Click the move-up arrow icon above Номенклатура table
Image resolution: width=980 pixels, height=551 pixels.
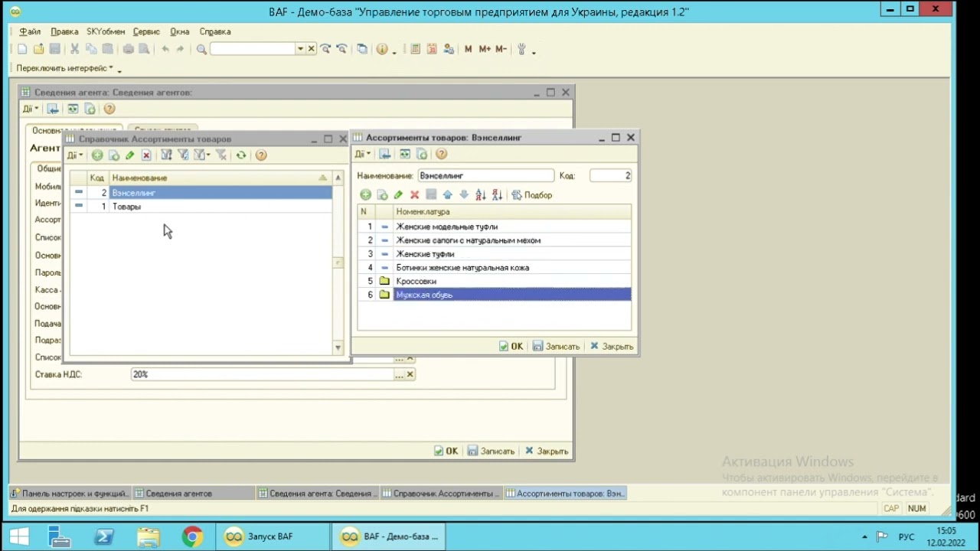pyautogui.click(x=448, y=195)
